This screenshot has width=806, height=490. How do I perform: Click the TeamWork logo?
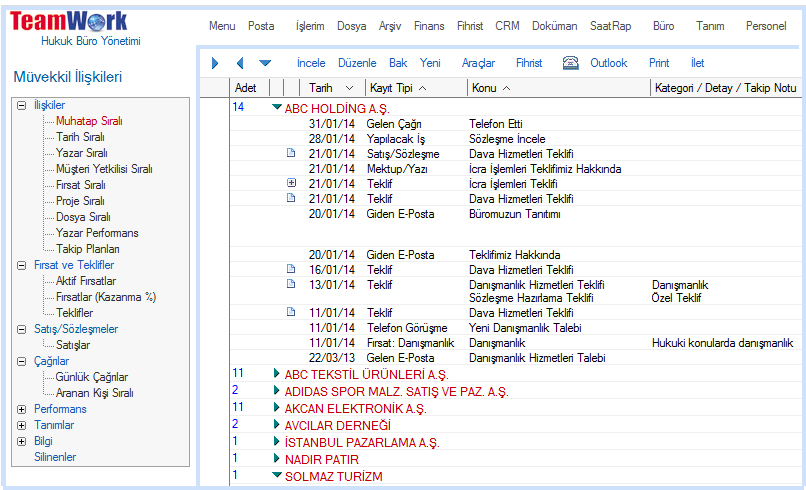(69, 21)
